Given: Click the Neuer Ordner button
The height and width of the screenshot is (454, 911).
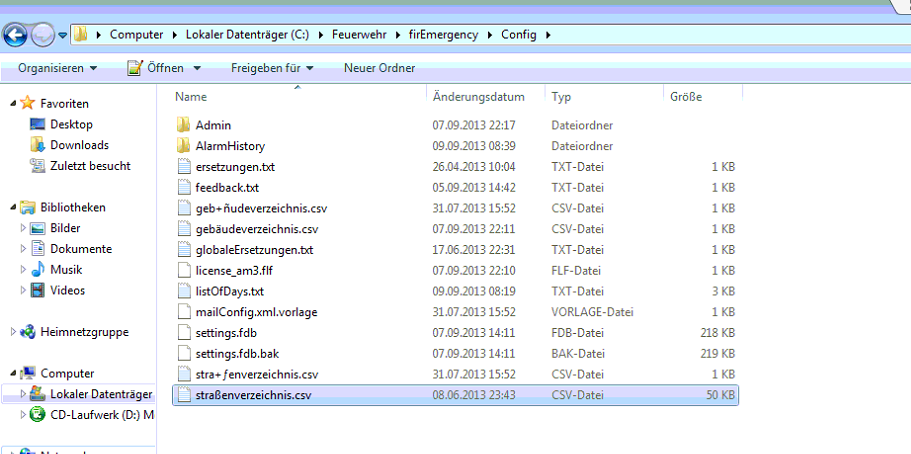Looking at the screenshot, I should (379, 68).
